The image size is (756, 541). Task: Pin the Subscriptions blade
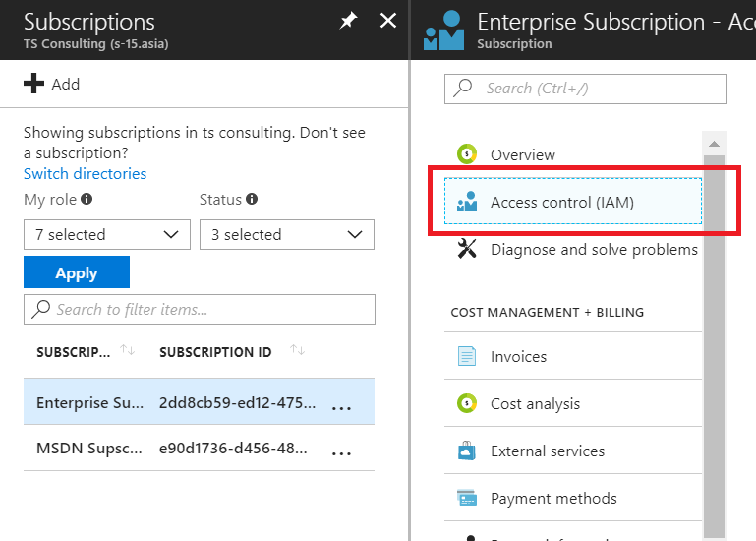coord(348,21)
